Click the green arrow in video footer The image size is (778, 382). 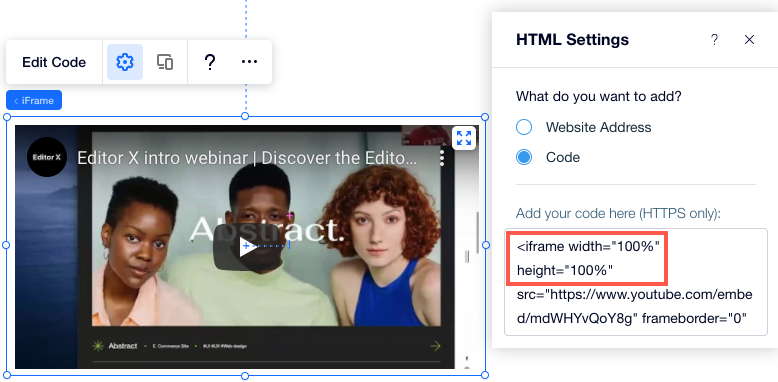(x=435, y=346)
